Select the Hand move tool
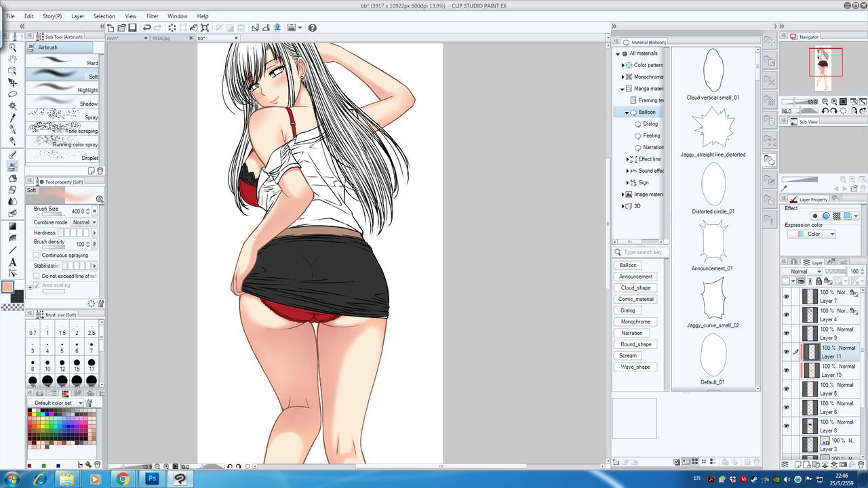The image size is (868, 488). tap(12, 59)
